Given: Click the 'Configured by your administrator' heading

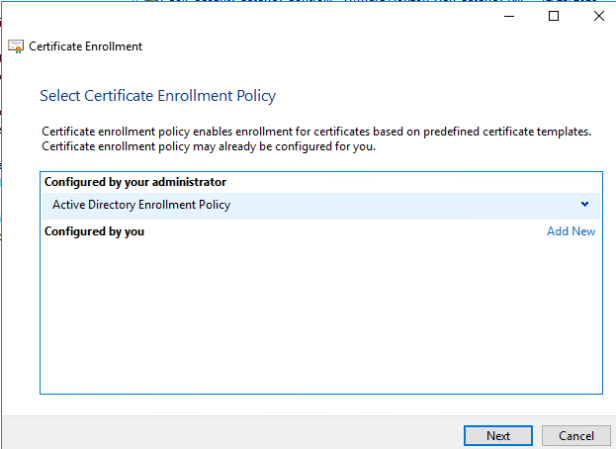Looking at the screenshot, I should coord(135,182).
